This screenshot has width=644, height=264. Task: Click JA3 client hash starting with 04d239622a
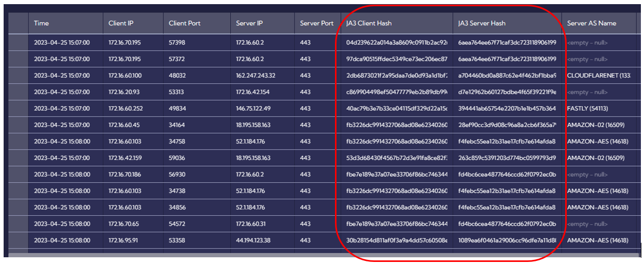click(x=397, y=42)
